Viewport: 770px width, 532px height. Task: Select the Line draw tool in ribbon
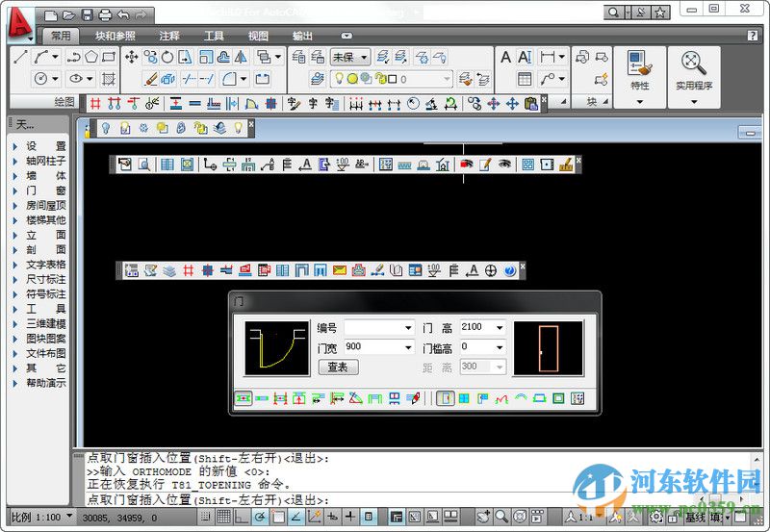coord(20,58)
